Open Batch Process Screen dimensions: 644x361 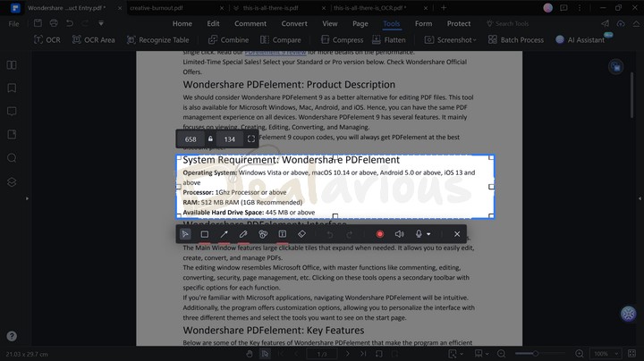coord(516,40)
